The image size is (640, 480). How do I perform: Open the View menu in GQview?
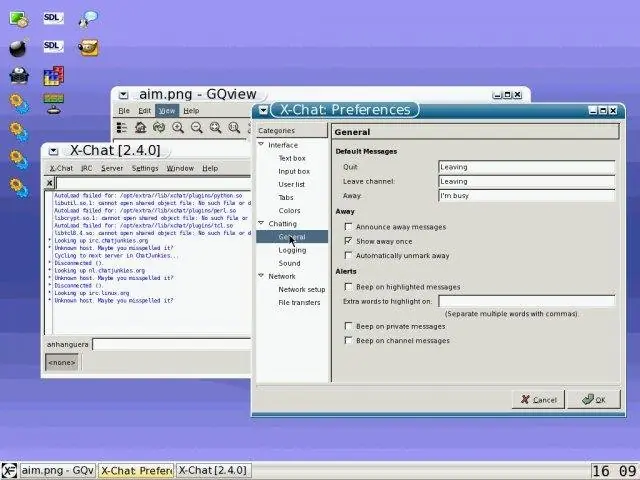click(x=167, y=111)
